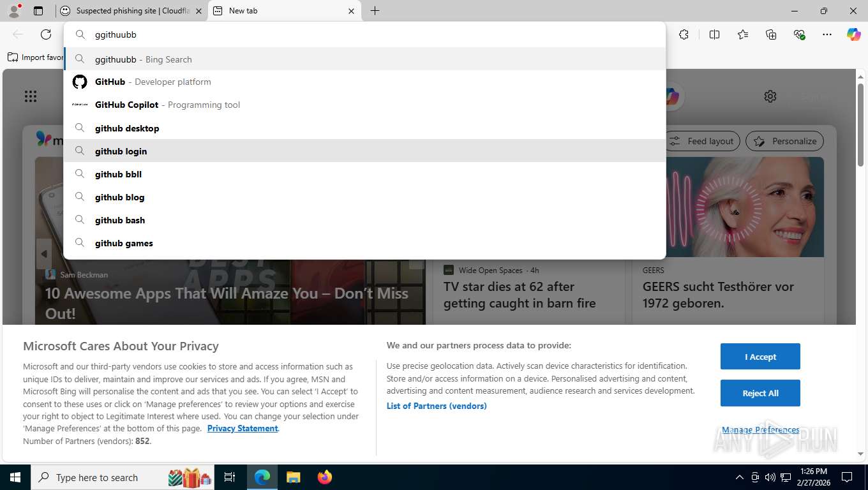Image resolution: width=868 pixels, height=490 pixels.
Task: Open 10 Awesome Apps article headline
Action: 227,303
